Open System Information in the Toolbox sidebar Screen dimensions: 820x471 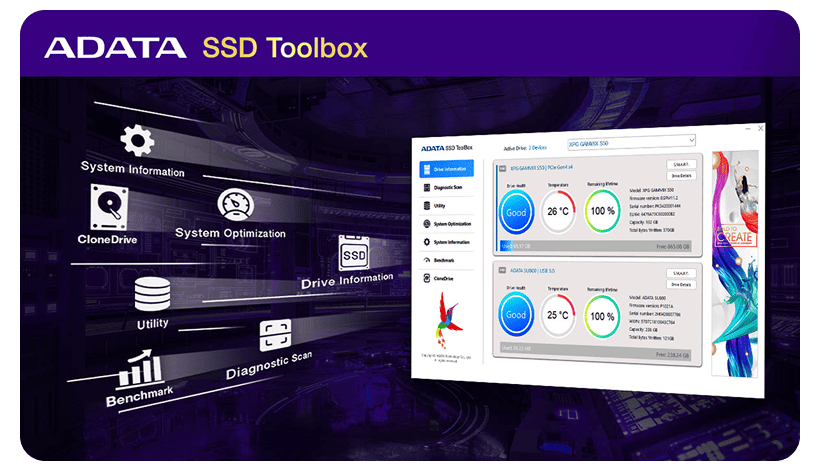pyautogui.click(x=447, y=242)
